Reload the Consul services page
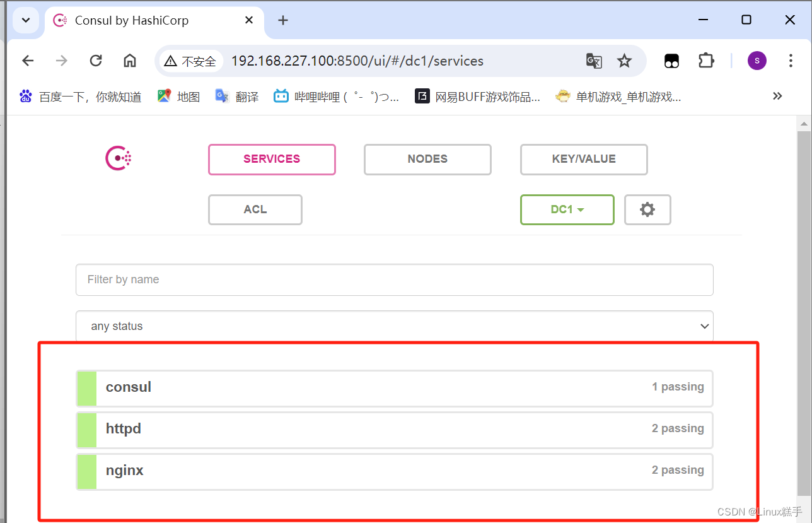 coord(95,61)
